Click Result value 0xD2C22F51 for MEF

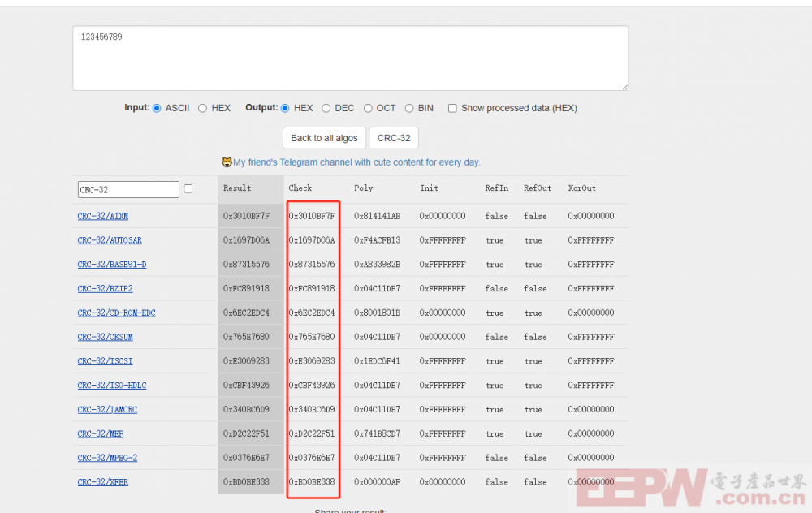(x=247, y=433)
